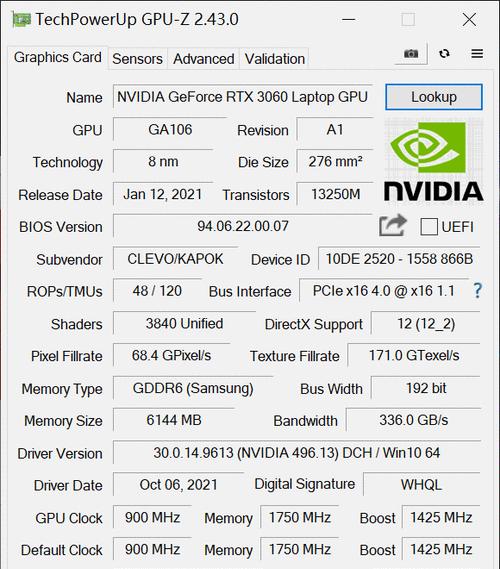Open the Advanced tab
This screenshot has height=569, width=500.
click(x=204, y=59)
